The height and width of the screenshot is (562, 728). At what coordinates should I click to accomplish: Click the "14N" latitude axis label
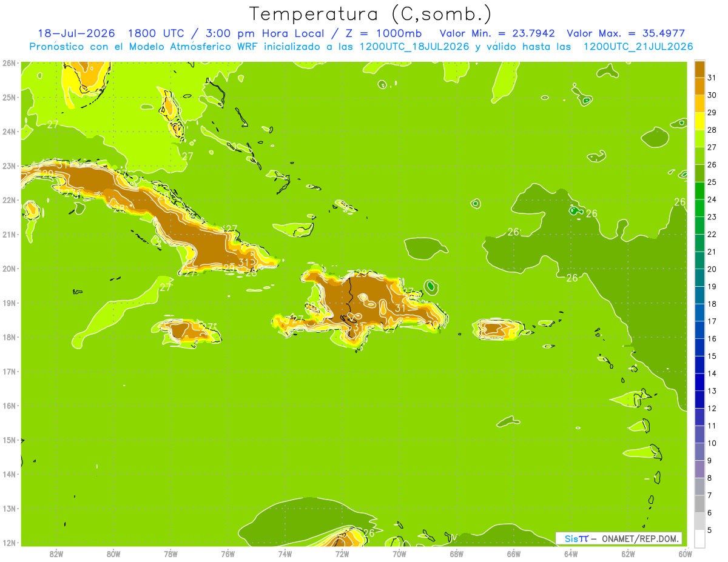[9, 474]
